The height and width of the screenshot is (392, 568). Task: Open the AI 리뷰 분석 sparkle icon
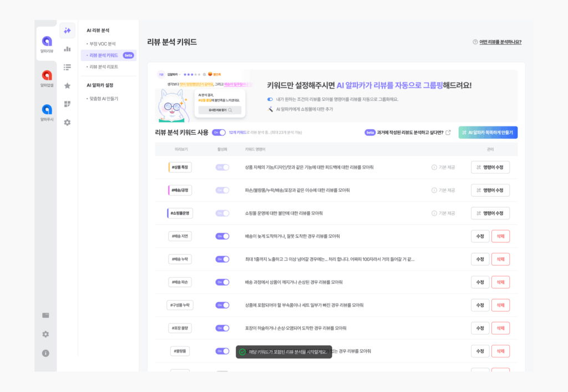67,30
